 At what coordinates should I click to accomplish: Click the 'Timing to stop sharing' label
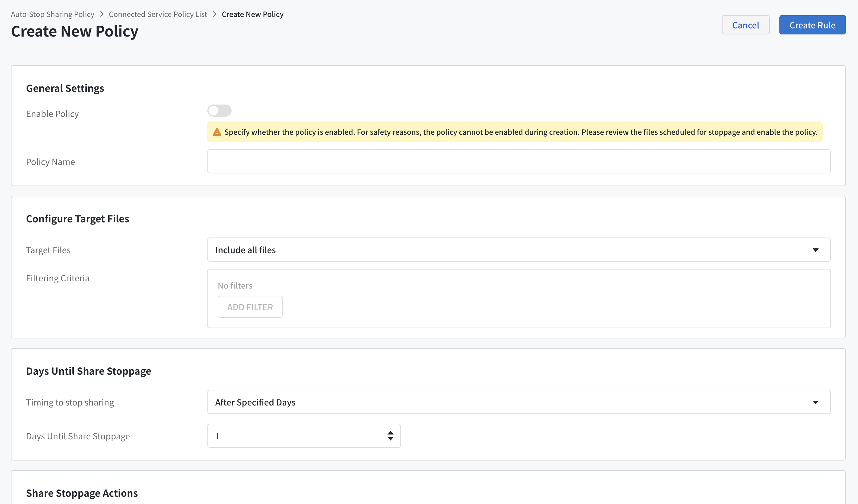pyautogui.click(x=70, y=402)
